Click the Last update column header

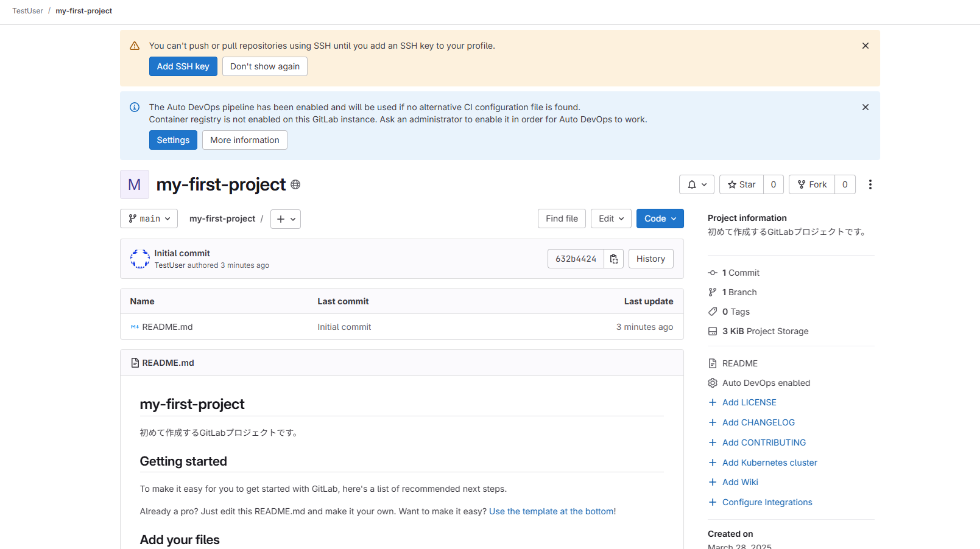[648, 301]
